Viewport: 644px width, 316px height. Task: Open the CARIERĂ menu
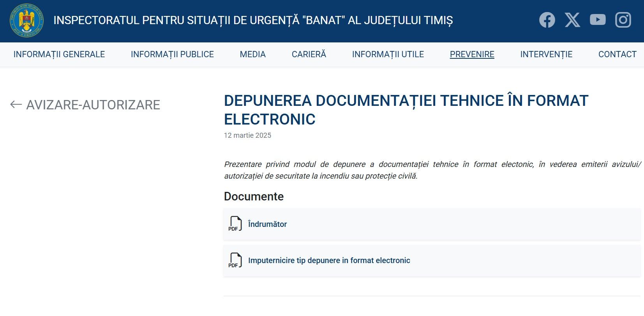(x=309, y=54)
